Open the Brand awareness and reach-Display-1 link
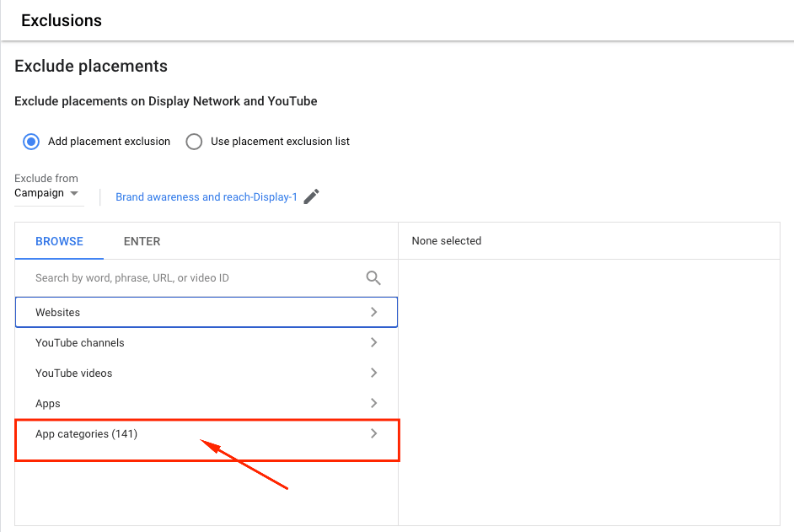The image size is (794, 532). click(x=207, y=197)
